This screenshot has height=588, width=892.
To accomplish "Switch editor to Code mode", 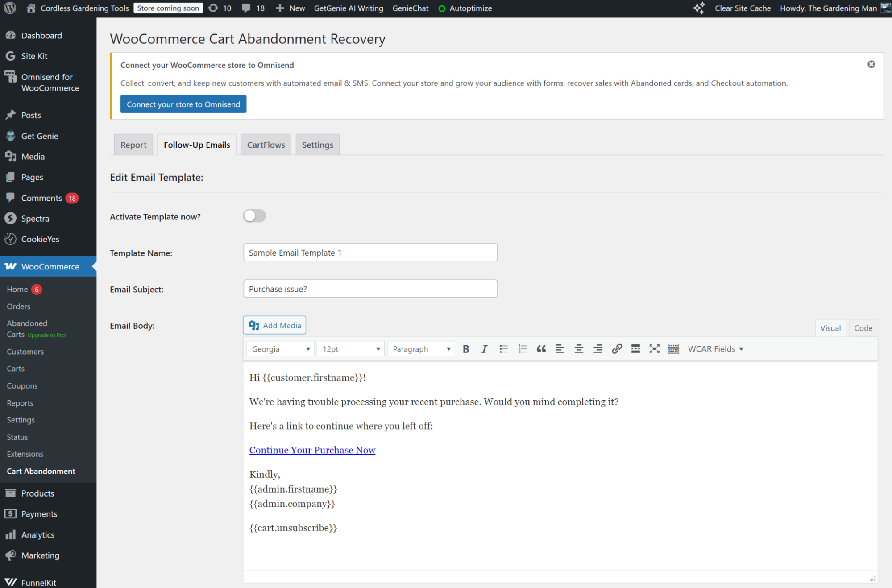I will click(x=863, y=328).
